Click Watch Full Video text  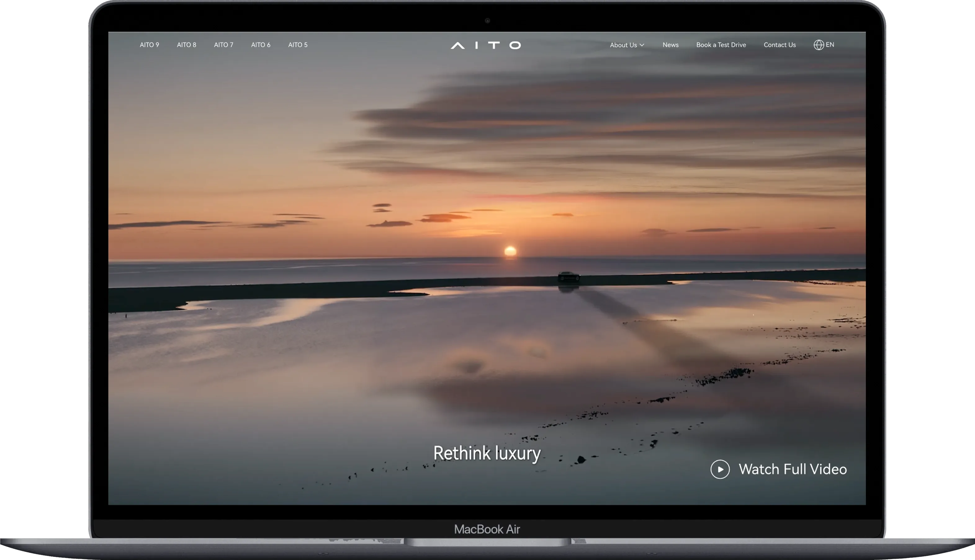[793, 469]
